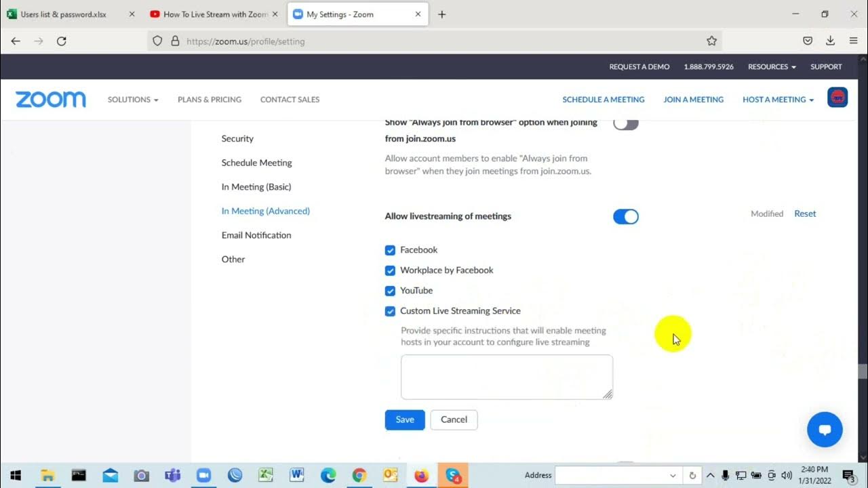Viewport: 868px width, 488px height.
Task: Click the tracking protection shield icon
Action: point(157,41)
